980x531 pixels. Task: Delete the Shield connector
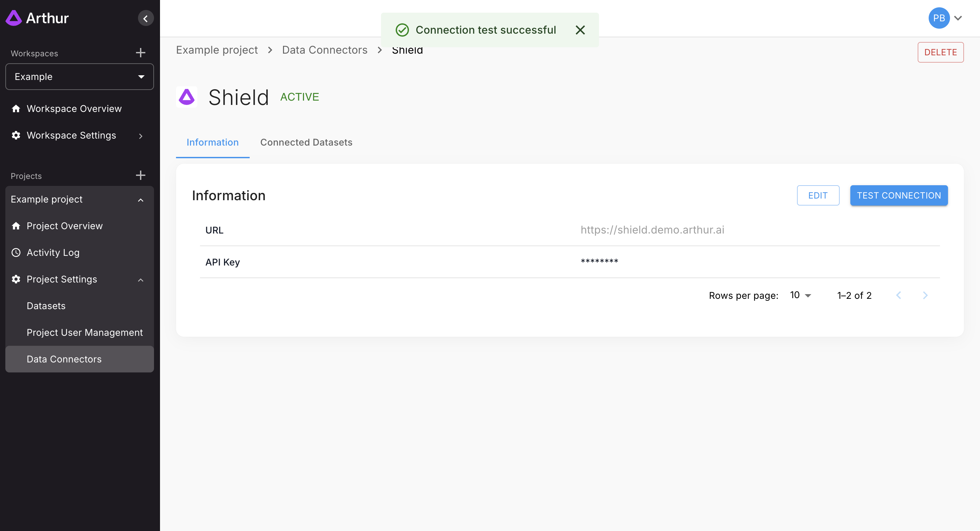(x=940, y=52)
